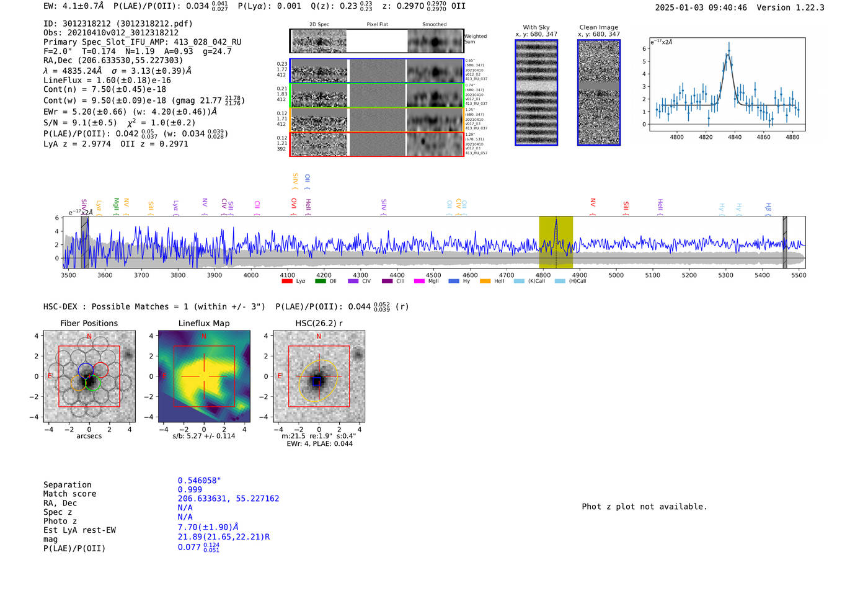Click the blue P(LAE)/P(OII) 0.077 value

[x=198, y=547]
